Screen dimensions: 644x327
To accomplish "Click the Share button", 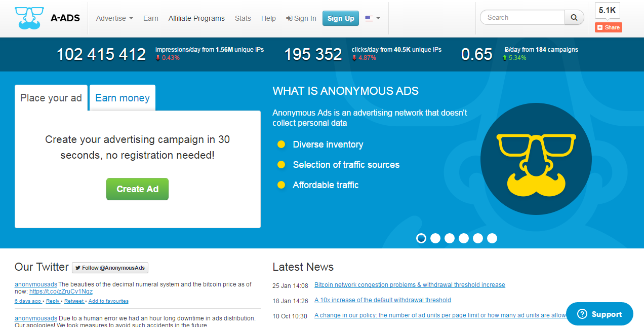I will [608, 27].
